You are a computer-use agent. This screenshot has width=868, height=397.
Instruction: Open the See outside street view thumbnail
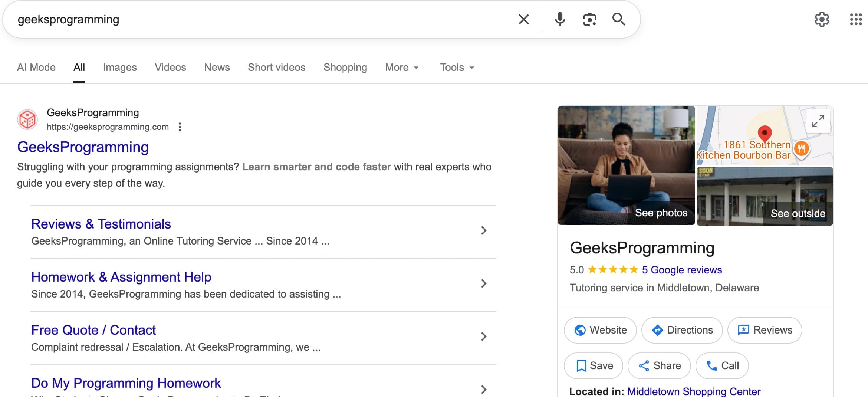tap(765, 196)
